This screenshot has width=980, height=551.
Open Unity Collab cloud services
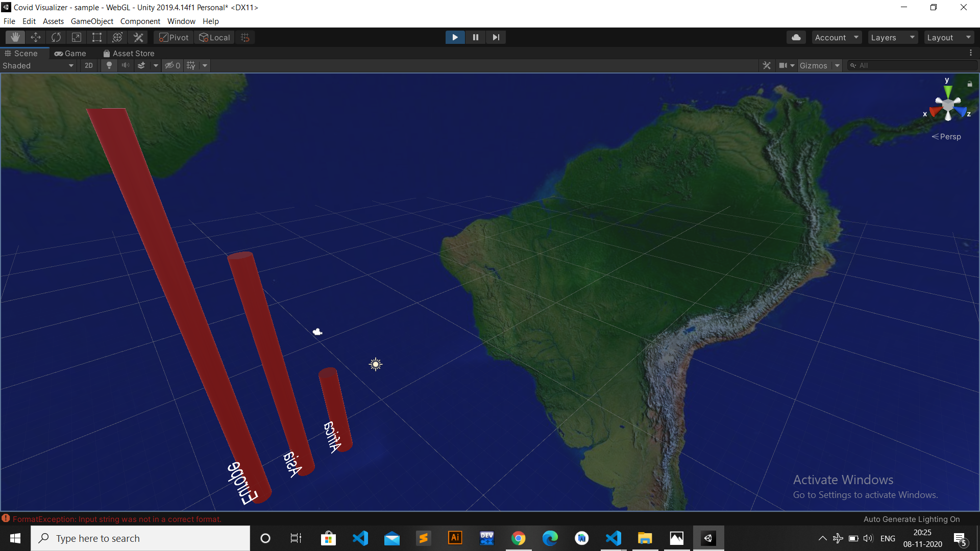(x=796, y=37)
